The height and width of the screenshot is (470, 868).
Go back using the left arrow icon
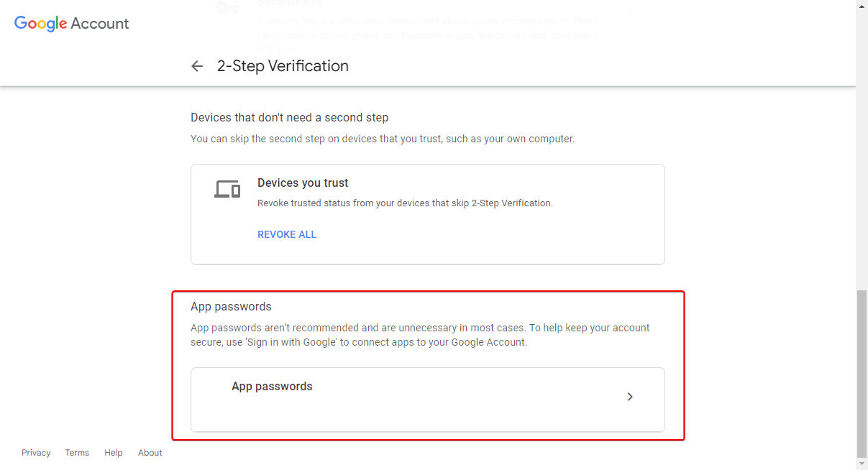[x=197, y=66]
